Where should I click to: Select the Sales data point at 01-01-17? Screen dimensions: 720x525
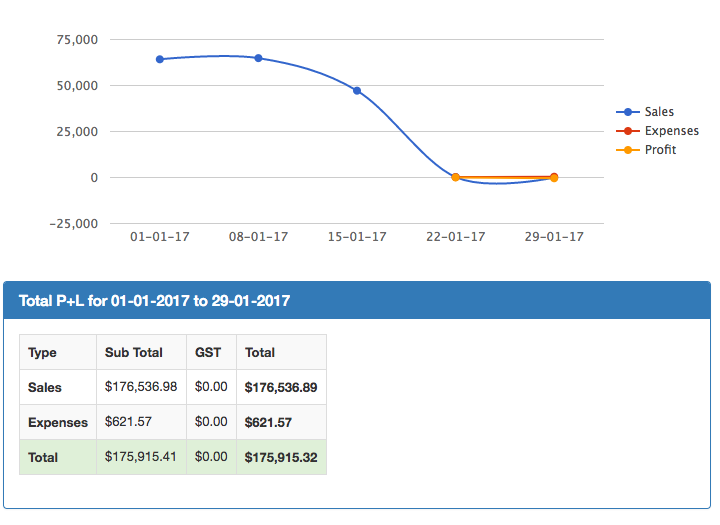[x=160, y=59]
